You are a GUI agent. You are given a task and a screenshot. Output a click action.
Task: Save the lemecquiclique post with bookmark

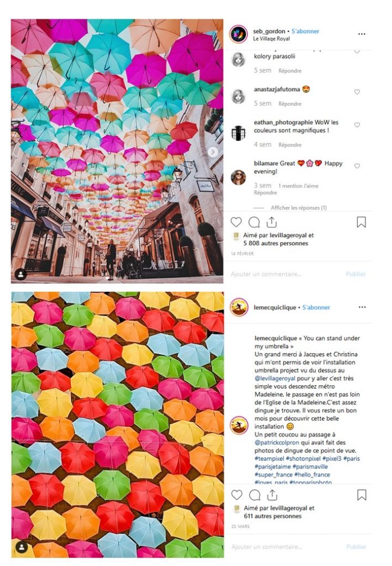click(362, 495)
